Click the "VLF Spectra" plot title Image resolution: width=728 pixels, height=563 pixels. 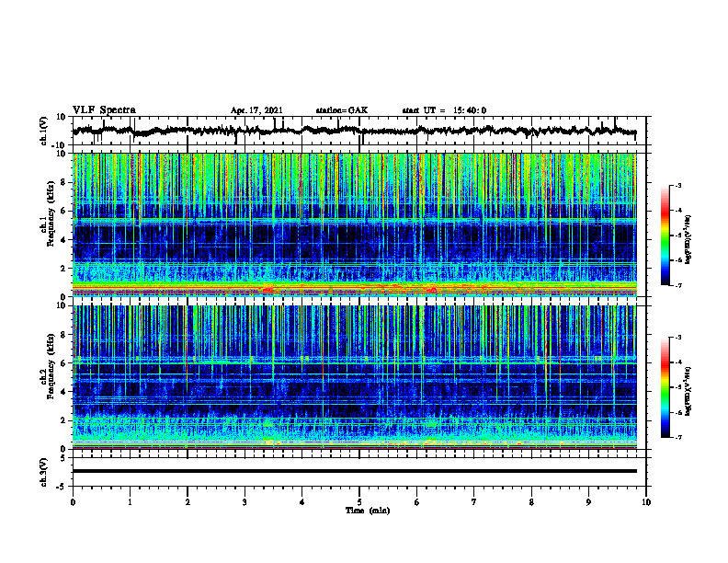pyautogui.click(x=104, y=109)
